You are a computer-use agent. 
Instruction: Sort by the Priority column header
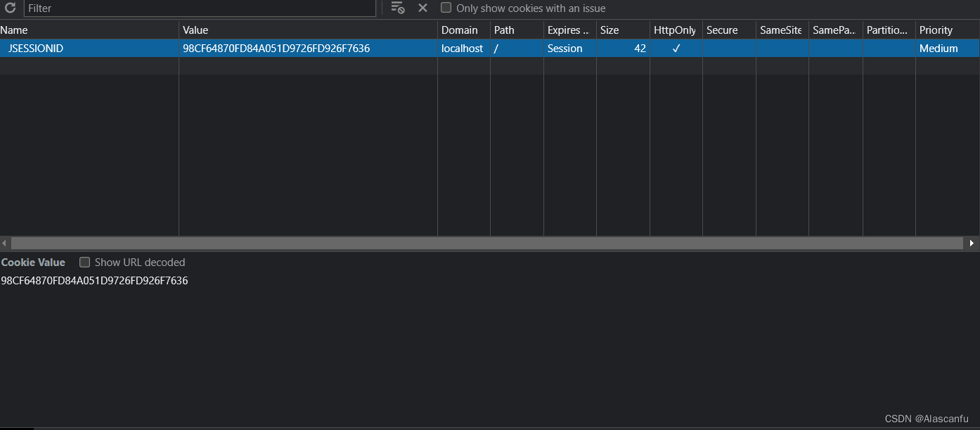(x=948, y=30)
